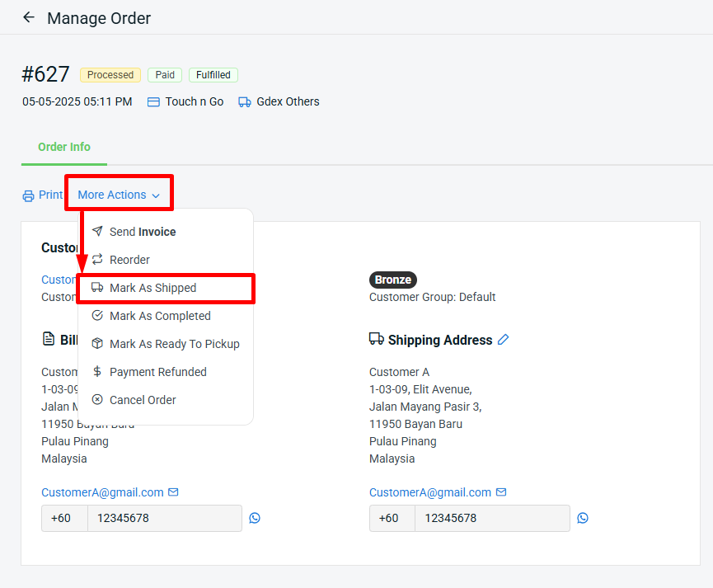Click the shipping phone number field
The image size is (713, 588).
point(491,518)
